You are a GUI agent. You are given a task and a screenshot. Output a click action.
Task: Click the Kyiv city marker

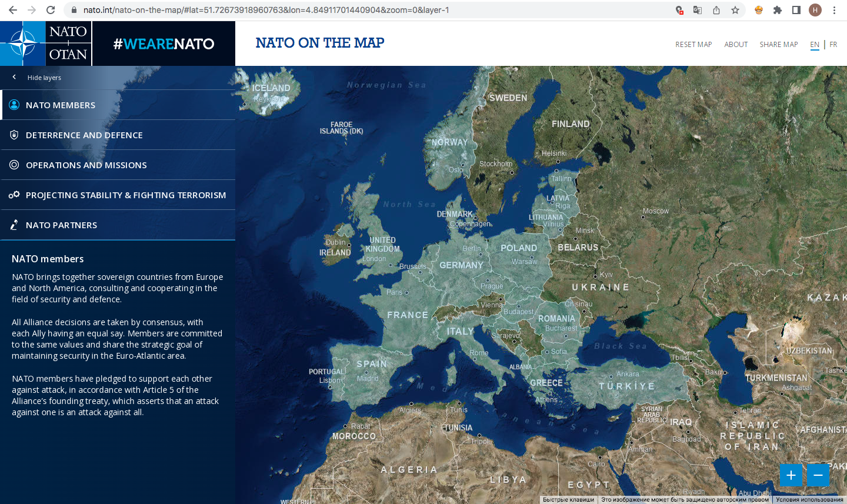click(x=595, y=276)
